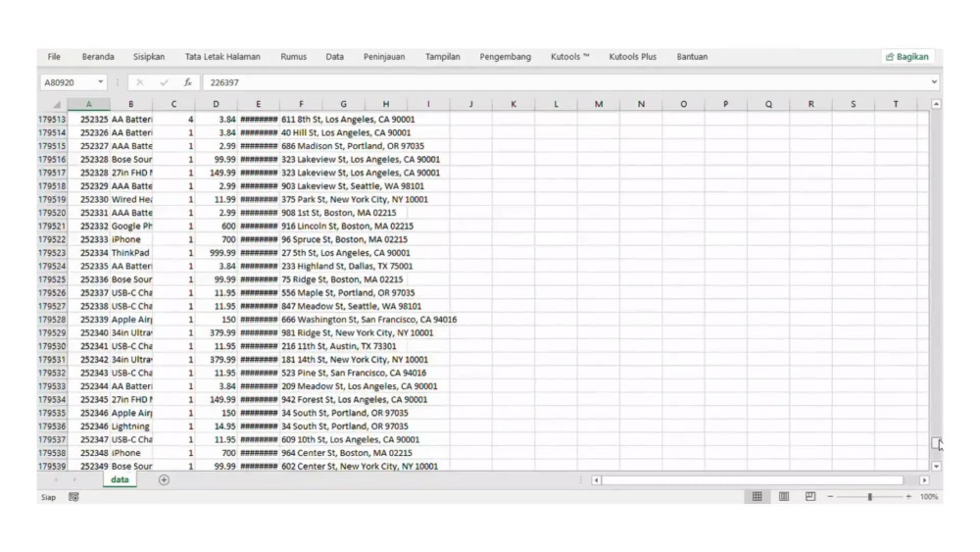Open the Beranda ribbon tab
The width and height of the screenshot is (980, 552).
(x=98, y=56)
